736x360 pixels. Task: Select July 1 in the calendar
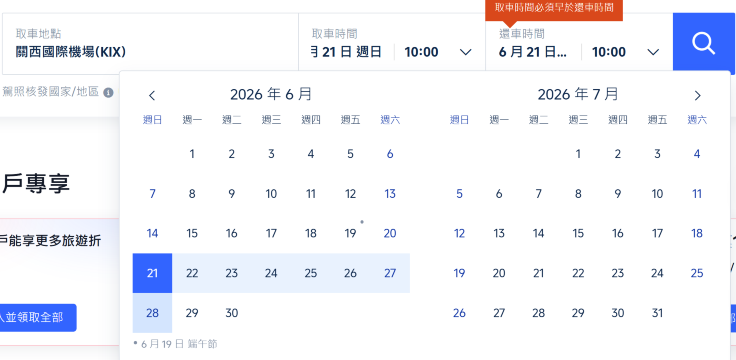(x=578, y=154)
